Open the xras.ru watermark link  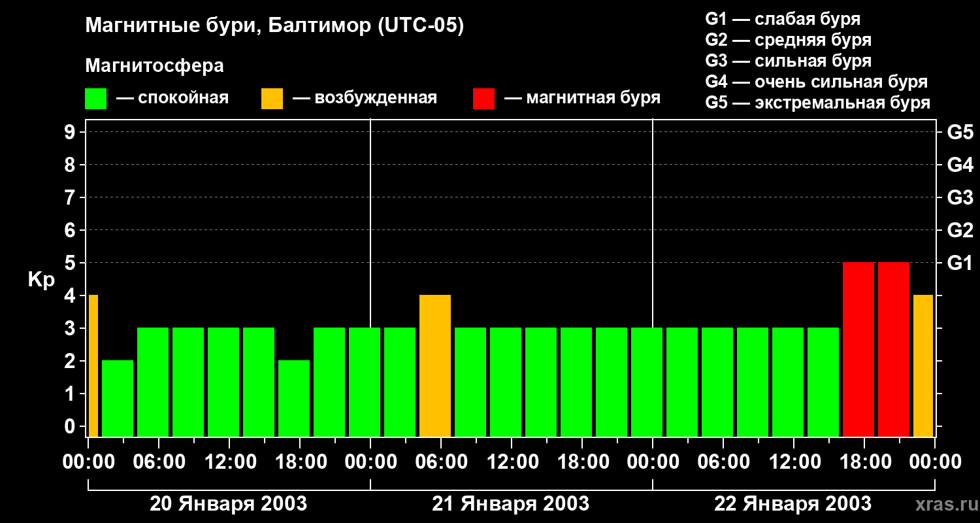tap(943, 504)
